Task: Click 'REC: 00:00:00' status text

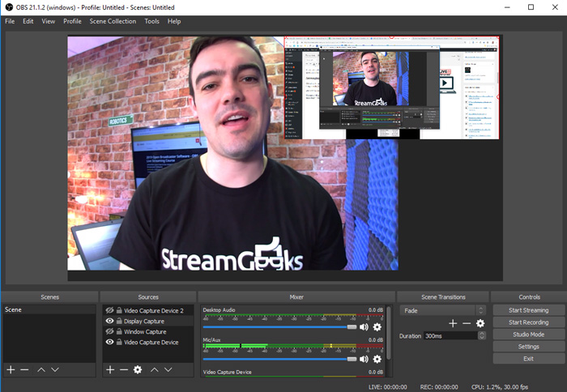Action: (439, 387)
